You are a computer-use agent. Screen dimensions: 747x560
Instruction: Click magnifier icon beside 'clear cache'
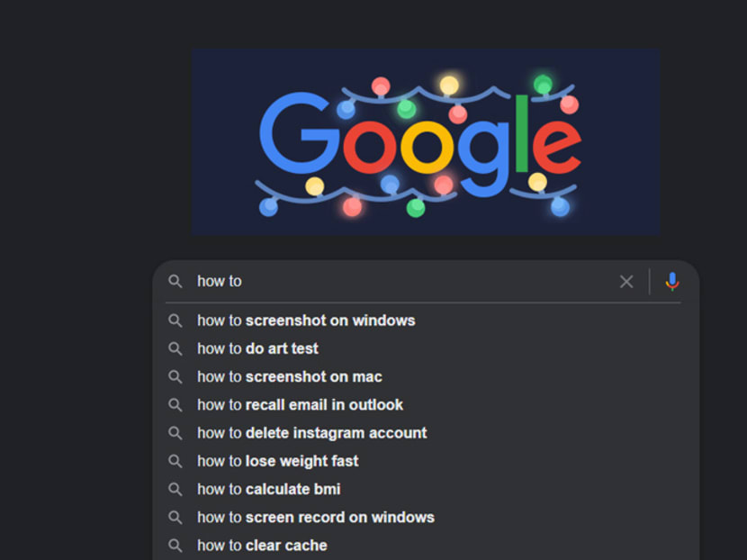click(x=176, y=546)
